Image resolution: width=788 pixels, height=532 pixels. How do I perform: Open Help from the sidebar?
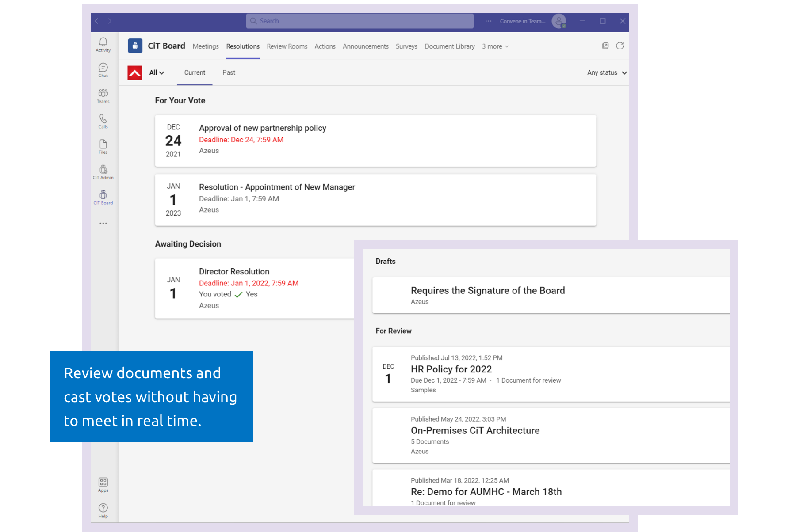tap(103, 509)
